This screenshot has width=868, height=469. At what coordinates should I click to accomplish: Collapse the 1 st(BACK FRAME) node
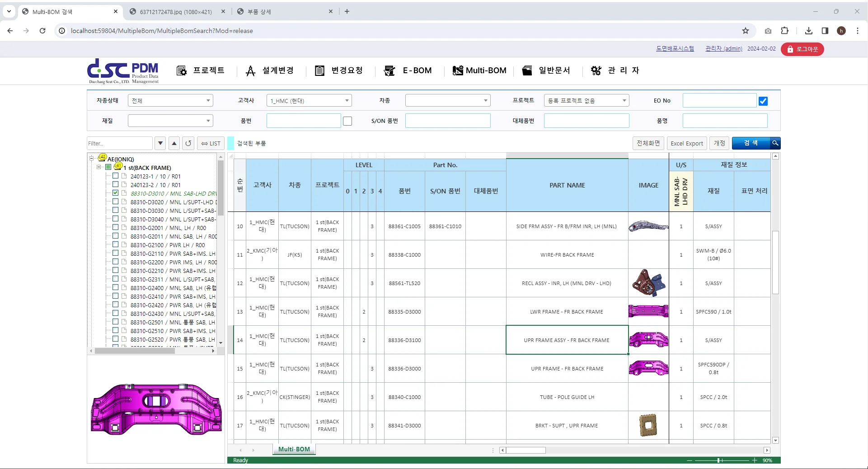point(99,167)
